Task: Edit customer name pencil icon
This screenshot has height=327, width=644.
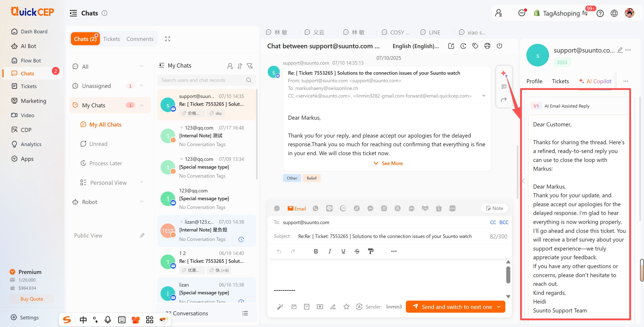Action: click(x=620, y=50)
